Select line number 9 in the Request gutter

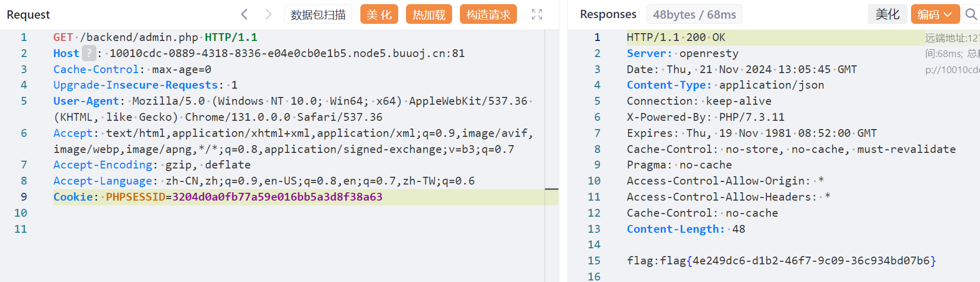click(23, 197)
